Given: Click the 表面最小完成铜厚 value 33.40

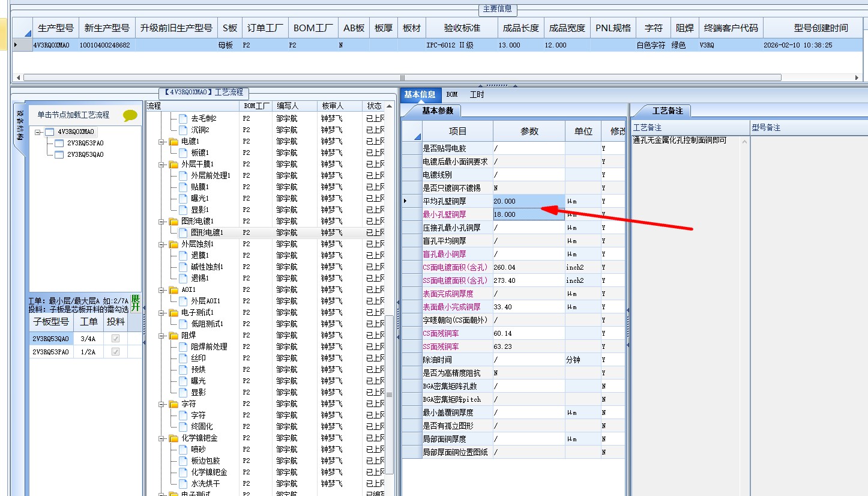Looking at the screenshot, I should coord(529,307).
